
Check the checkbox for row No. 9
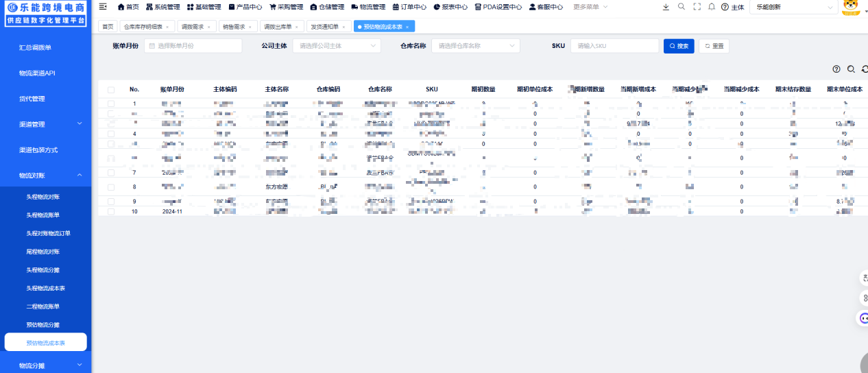point(111,202)
